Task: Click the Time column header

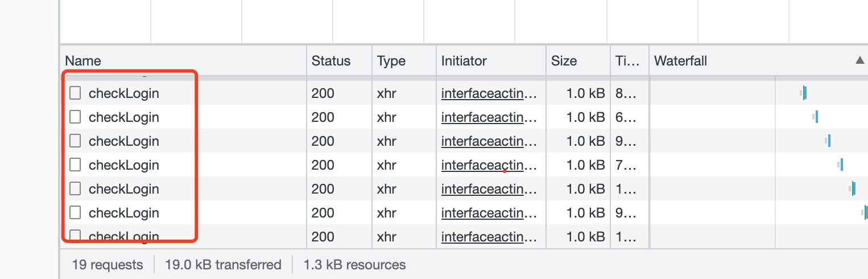Action: click(627, 61)
